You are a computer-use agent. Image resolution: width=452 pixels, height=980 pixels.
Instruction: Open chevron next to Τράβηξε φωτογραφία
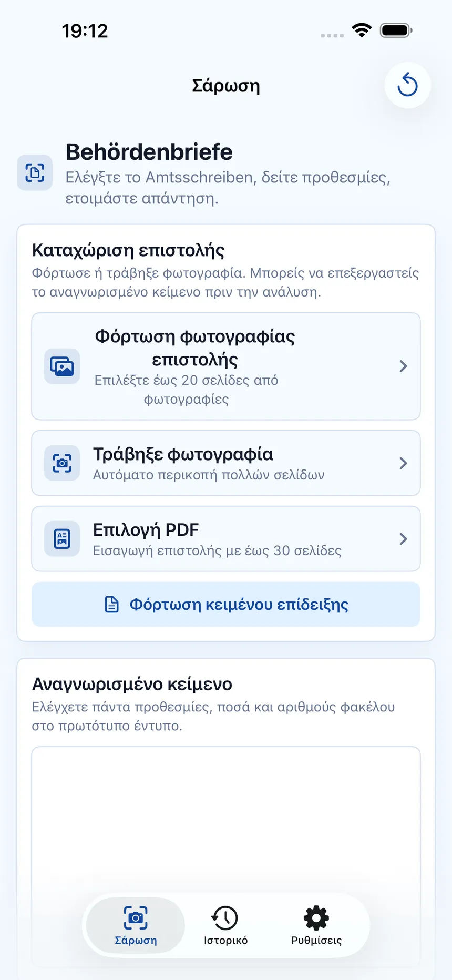(403, 463)
